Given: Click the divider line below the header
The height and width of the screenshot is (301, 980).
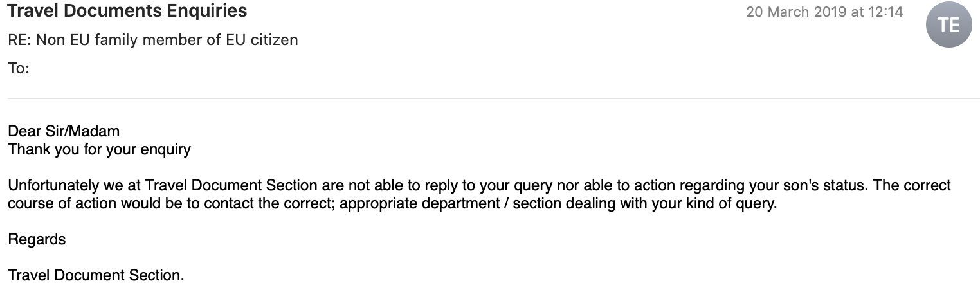Looking at the screenshot, I should click(x=494, y=98).
